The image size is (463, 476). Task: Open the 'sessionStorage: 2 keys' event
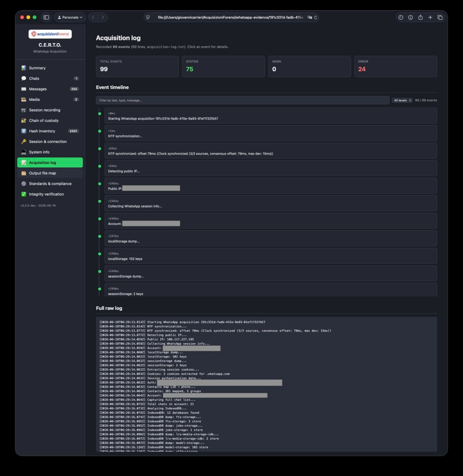point(271,290)
